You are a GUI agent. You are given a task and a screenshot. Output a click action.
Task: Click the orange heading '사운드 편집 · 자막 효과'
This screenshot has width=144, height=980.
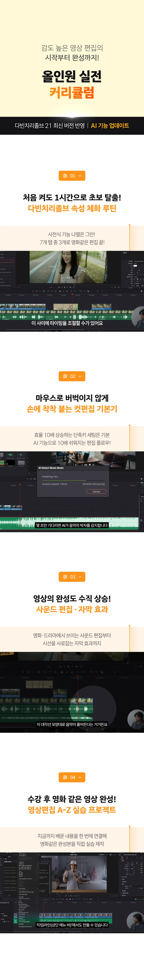click(x=72, y=609)
